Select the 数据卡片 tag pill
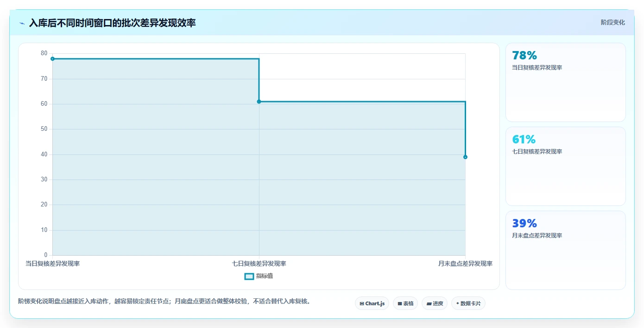The height and width of the screenshot is (328, 644). [x=468, y=303]
